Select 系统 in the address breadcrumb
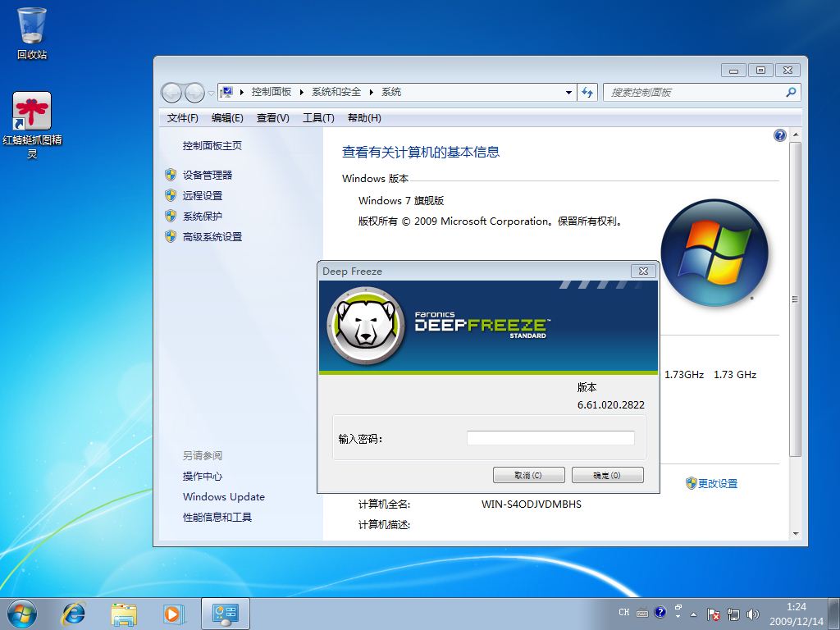The width and height of the screenshot is (840, 630). pos(391,92)
